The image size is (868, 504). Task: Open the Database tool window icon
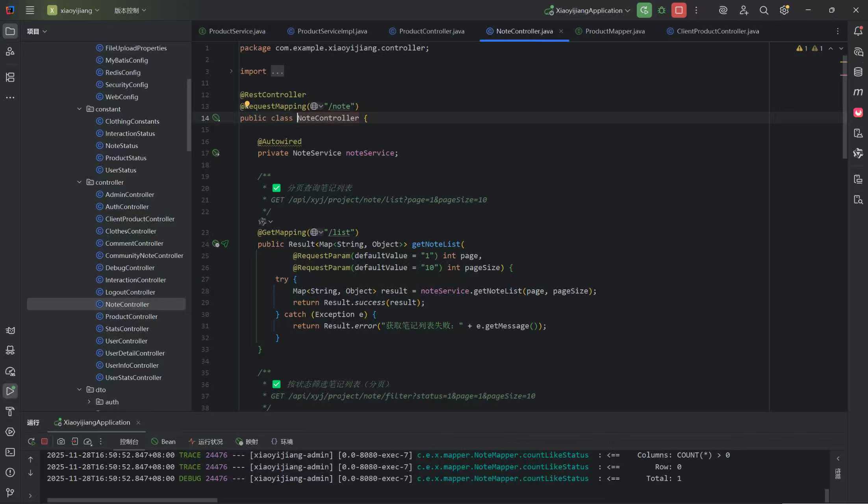858,72
